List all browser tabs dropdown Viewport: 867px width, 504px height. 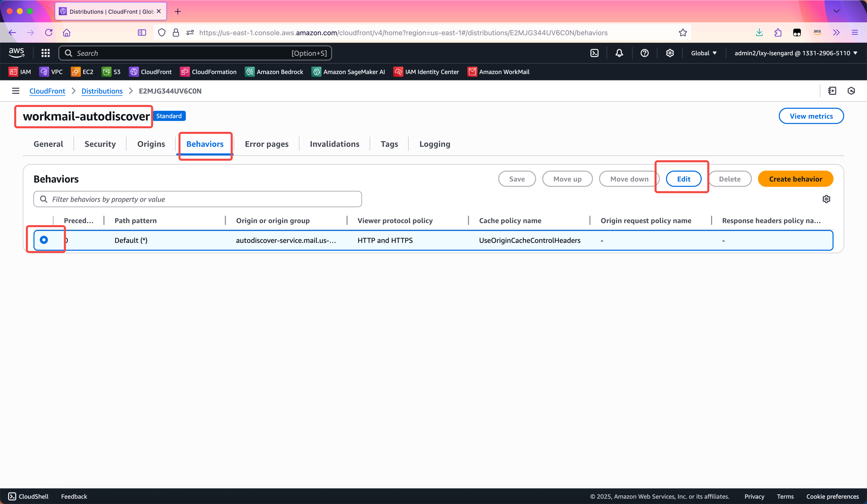[836, 11]
